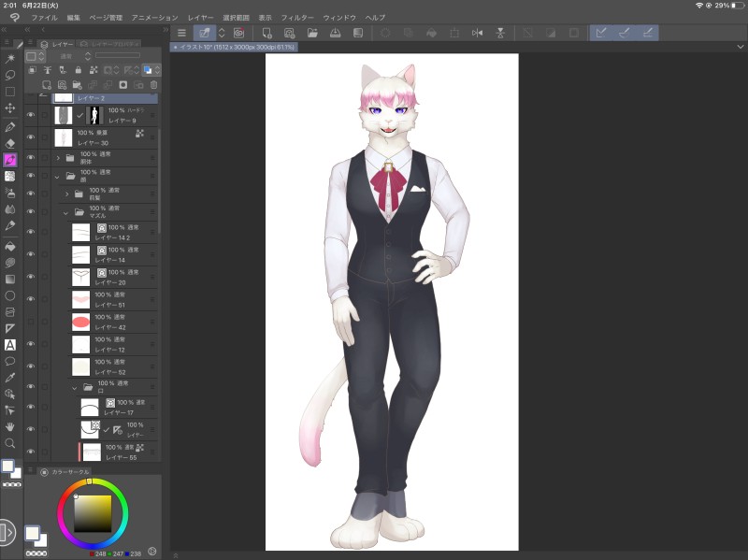
Task: Select the gradient tool
Action: tap(10, 279)
